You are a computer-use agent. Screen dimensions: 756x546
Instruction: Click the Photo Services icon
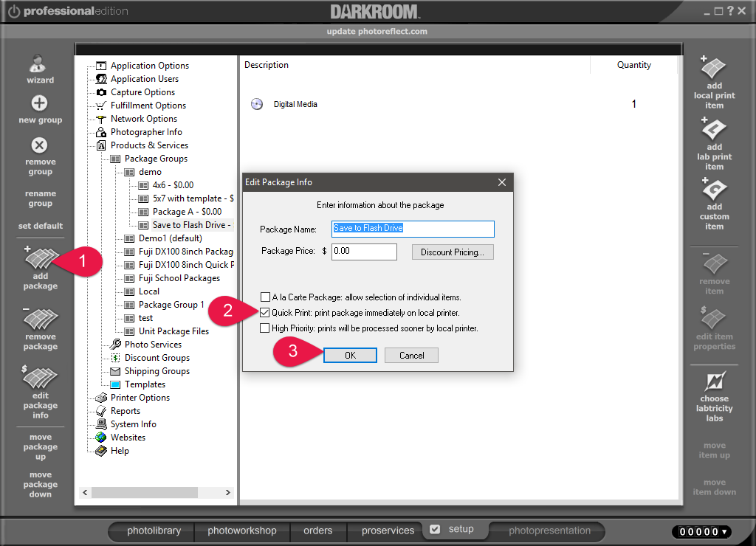(x=115, y=344)
